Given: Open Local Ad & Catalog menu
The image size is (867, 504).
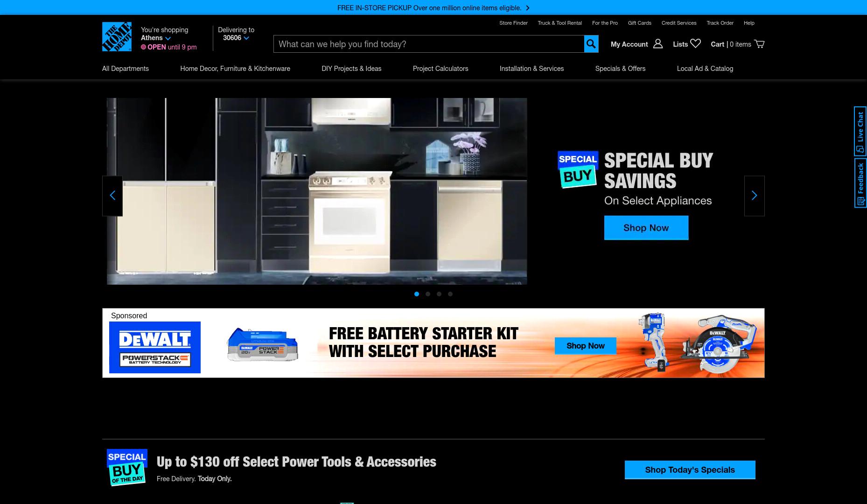Looking at the screenshot, I should pyautogui.click(x=705, y=69).
